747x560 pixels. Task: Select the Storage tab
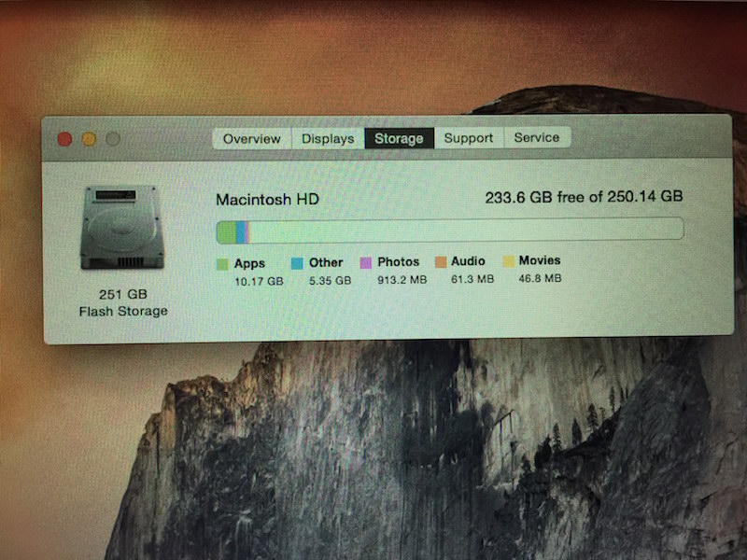(400, 138)
